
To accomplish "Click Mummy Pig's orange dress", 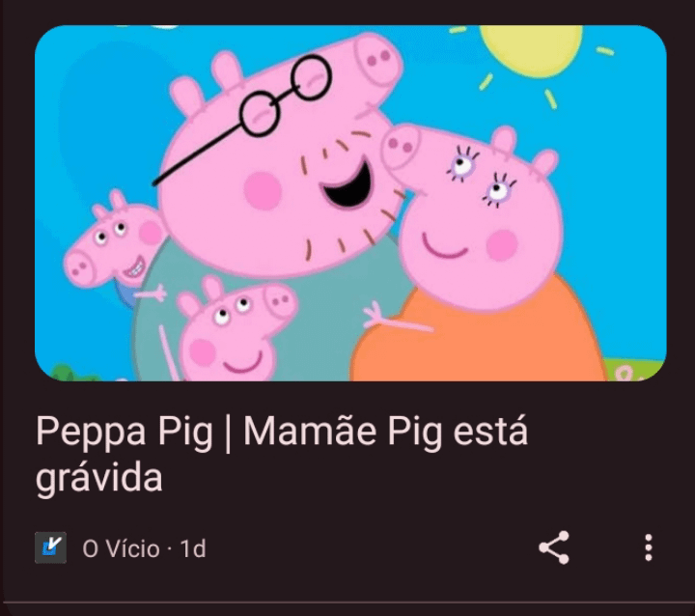I will (x=481, y=337).
